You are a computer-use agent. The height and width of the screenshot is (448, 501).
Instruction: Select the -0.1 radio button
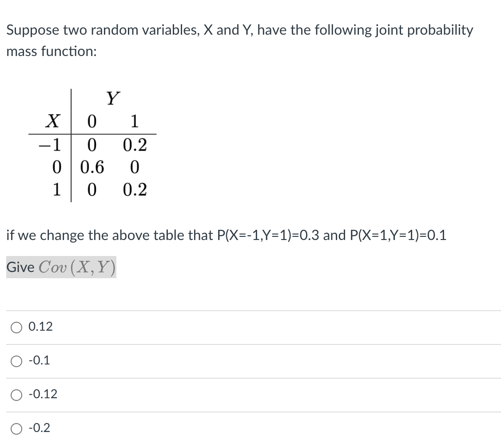16,361
